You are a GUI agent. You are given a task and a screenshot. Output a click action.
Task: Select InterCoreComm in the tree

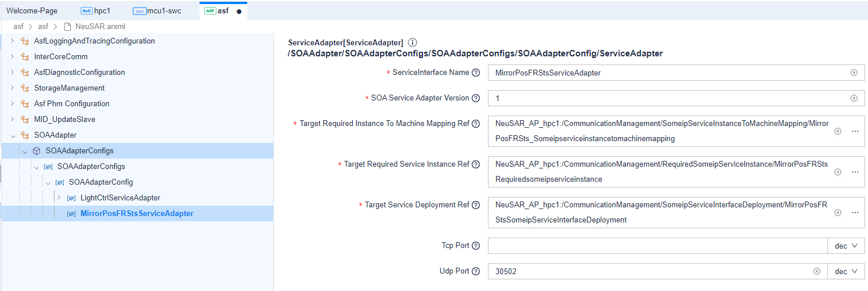(60, 57)
